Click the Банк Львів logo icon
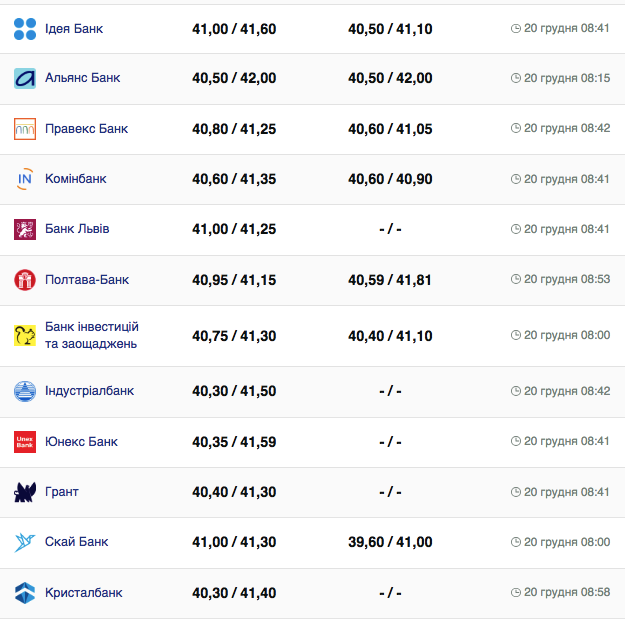This screenshot has height=622, width=631. [x=25, y=229]
